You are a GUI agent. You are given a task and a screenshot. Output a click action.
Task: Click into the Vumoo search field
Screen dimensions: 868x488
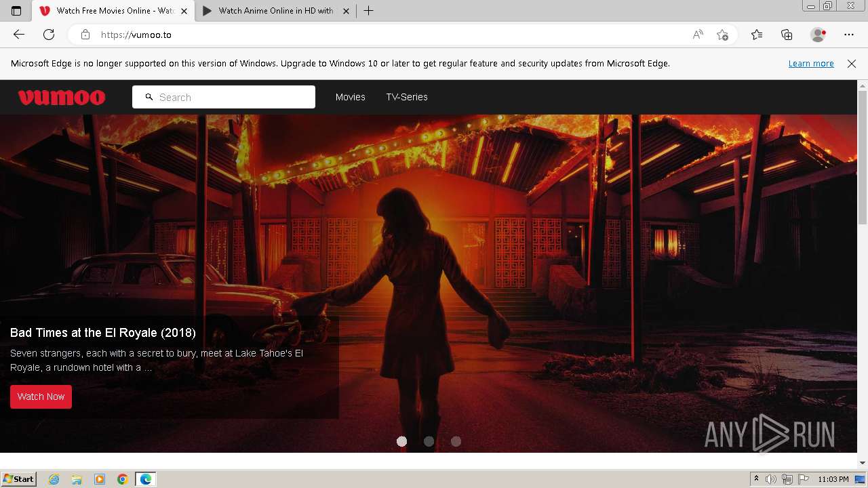(224, 97)
